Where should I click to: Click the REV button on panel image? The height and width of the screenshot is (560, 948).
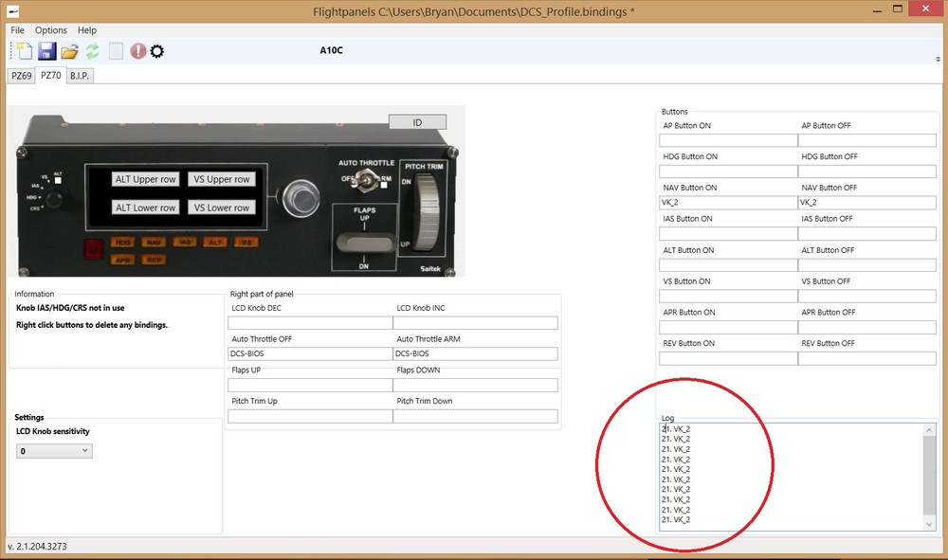pos(154,260)
